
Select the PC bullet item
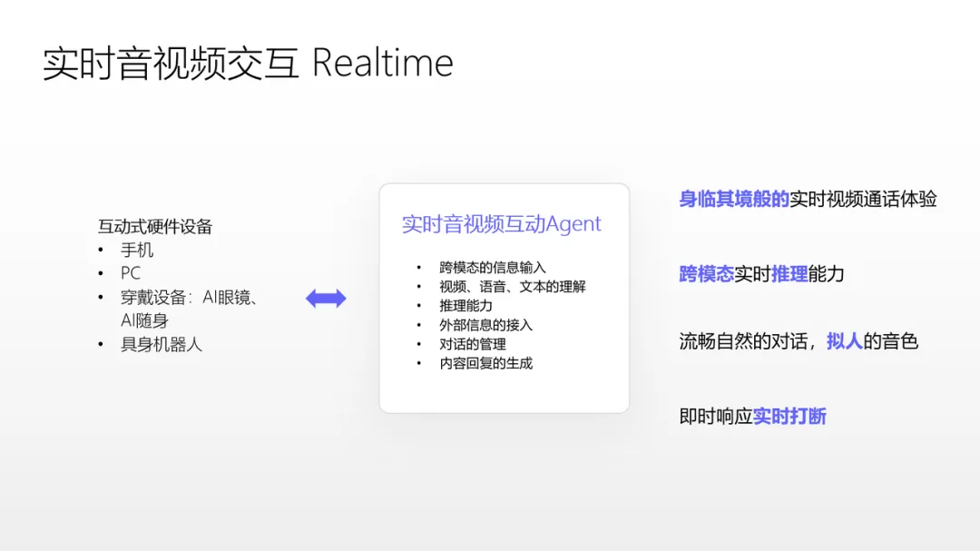click(130, 273)
